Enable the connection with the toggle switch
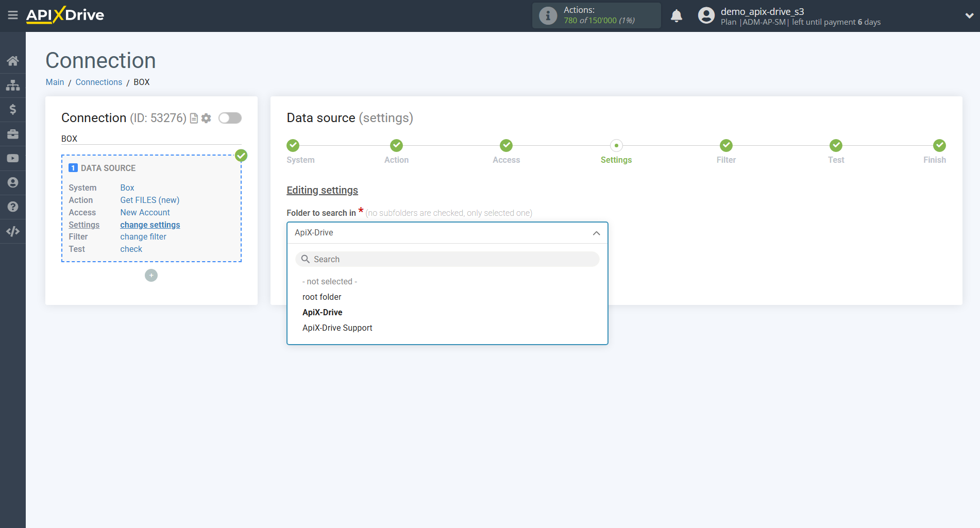The width and height of the screenshot is (980, 528). [230, 118]
